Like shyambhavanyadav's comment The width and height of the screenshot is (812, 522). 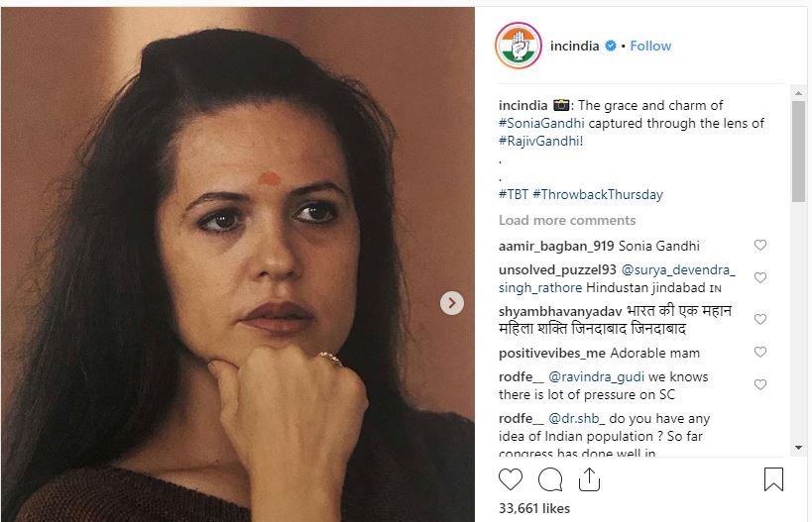point(760,320)
